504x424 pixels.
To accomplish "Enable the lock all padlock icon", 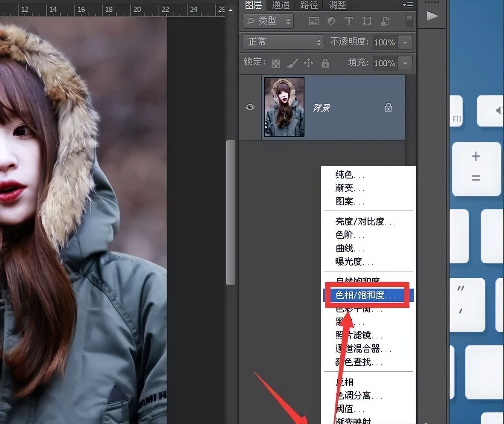I will (x=325, y=63).
